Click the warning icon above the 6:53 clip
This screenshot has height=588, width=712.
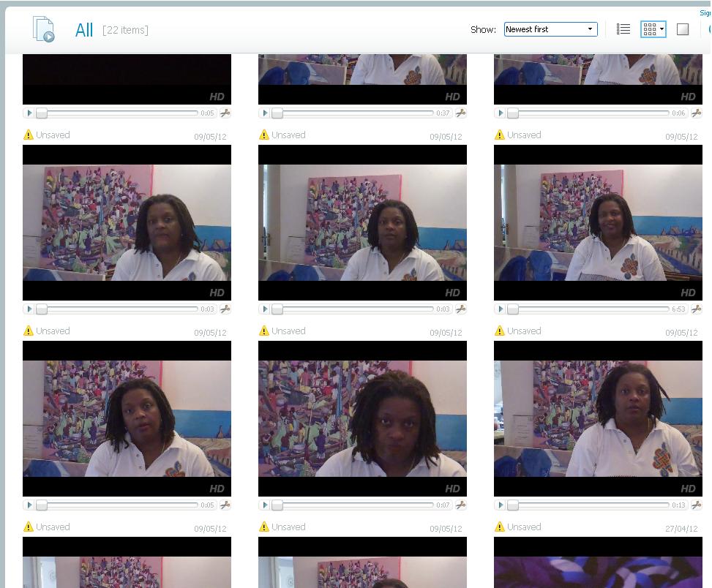500,135
